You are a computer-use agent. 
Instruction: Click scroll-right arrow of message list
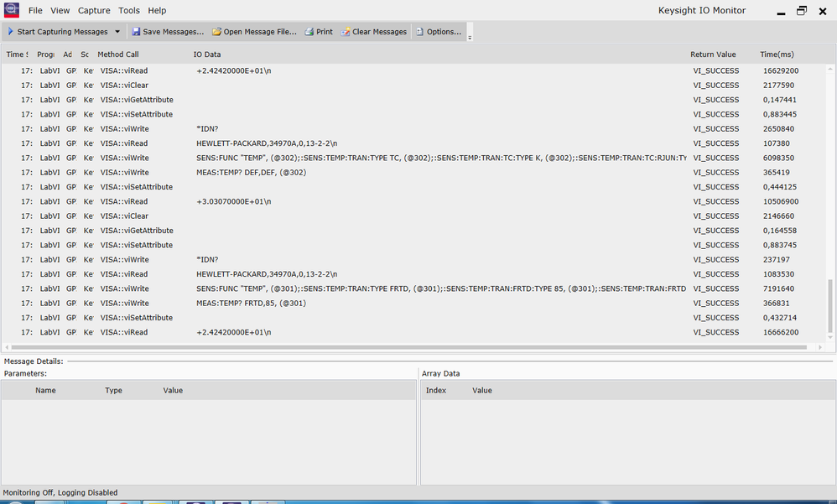(x=820, y=347)
